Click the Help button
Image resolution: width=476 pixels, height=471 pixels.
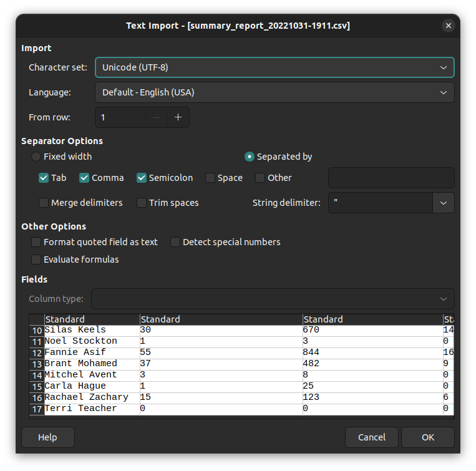[x=48, y=437]
